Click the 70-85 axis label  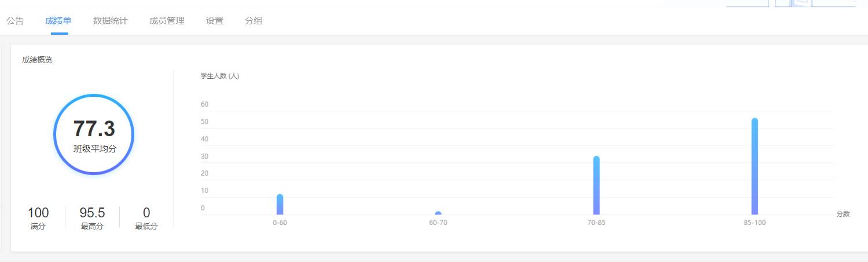[x=597, y=223]
